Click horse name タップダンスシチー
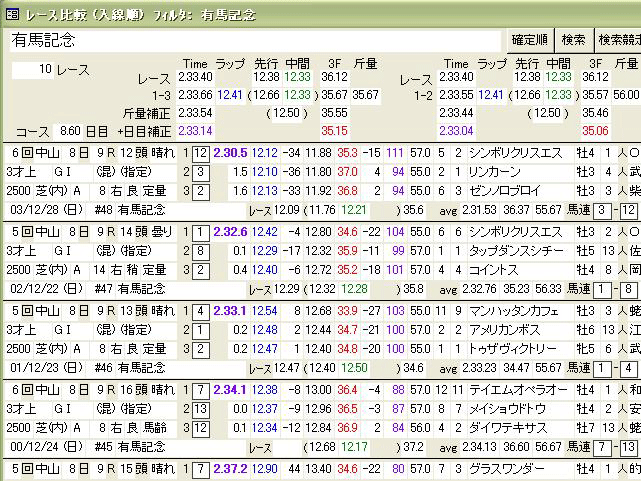This screenshot has height=481, width=641. point(516,251)
